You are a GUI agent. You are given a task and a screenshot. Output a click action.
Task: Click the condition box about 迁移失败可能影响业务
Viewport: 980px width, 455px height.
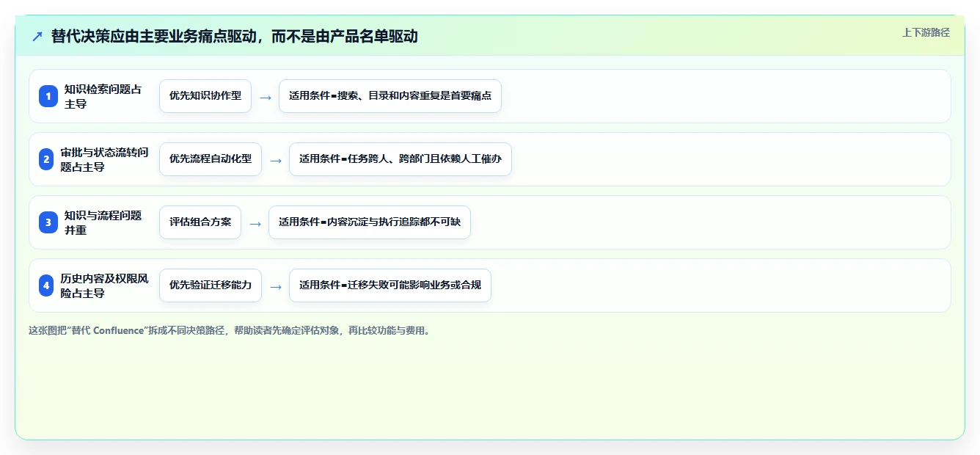(x=390, y=285)
